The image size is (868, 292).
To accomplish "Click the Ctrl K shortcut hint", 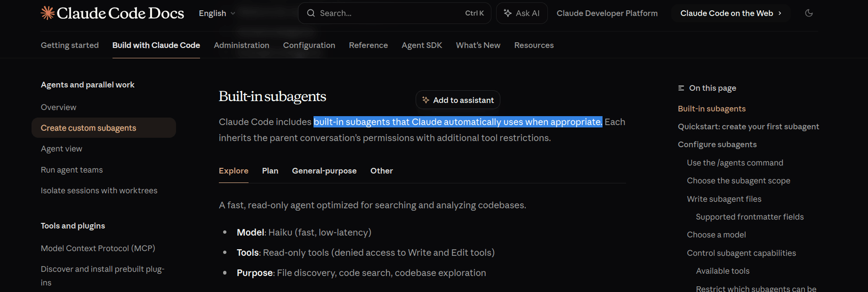I will (474, 13).
